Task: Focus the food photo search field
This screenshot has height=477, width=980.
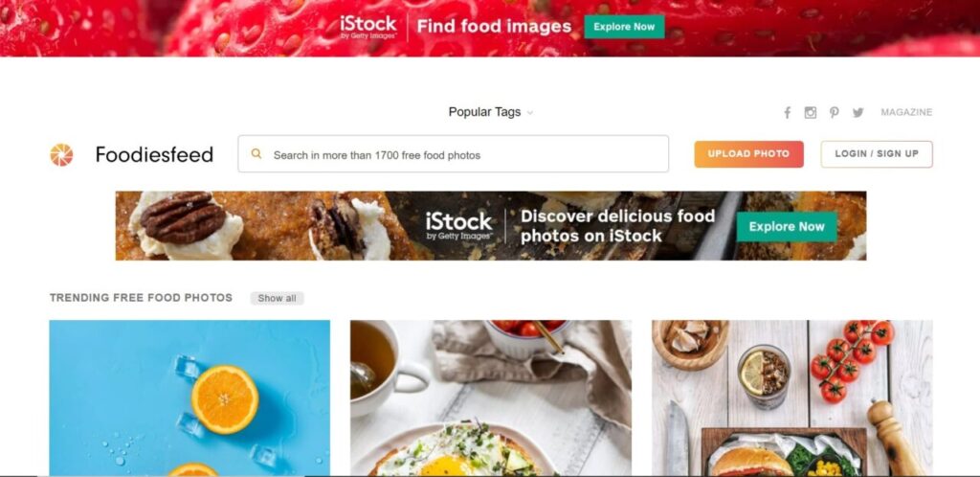Action: [453, 154]
